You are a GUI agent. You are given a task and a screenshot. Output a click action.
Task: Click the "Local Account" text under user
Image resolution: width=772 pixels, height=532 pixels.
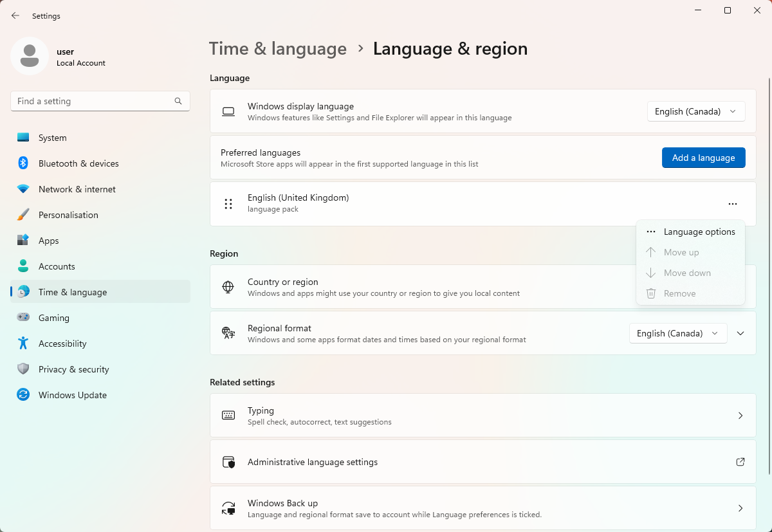click(x=81, y=63)
